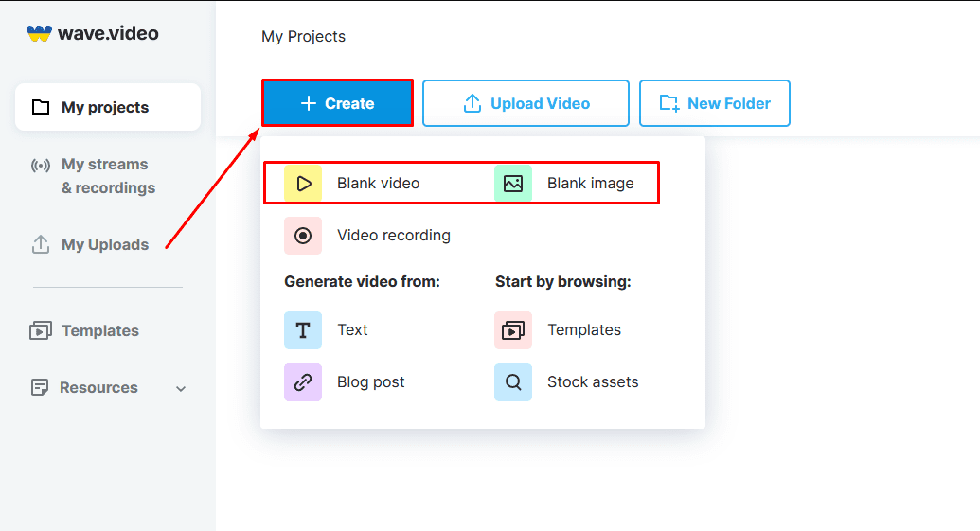Select Video recording option
Image resolution: width=980 pixels, height=531 pixels.
click(x=367, y=236)
